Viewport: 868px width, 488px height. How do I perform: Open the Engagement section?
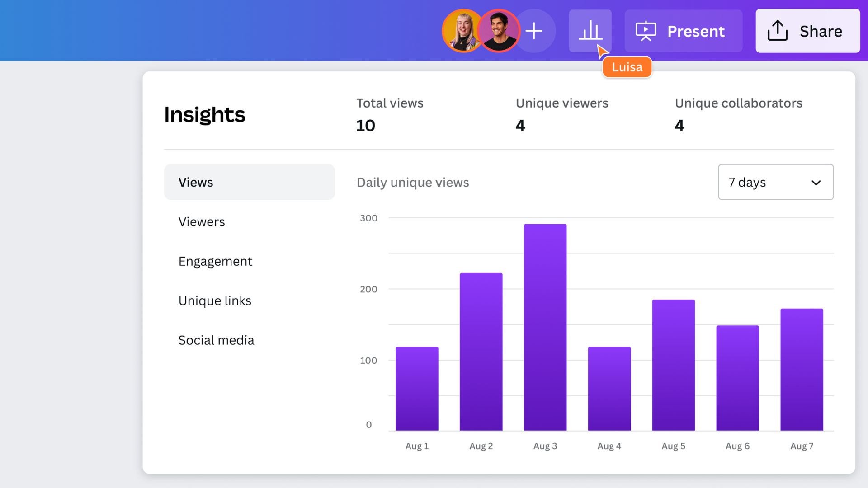(216, 261)
